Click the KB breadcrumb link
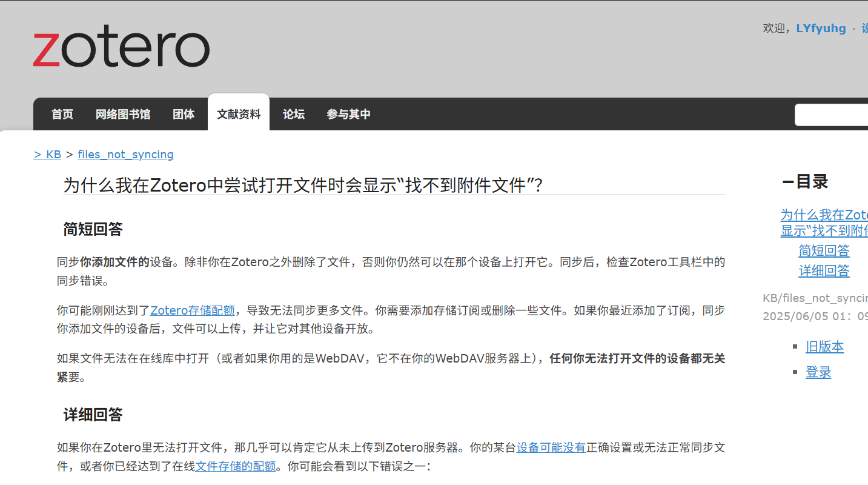This screenshot has height=485, width=868. pyautogui.click(x=47, y=154)
